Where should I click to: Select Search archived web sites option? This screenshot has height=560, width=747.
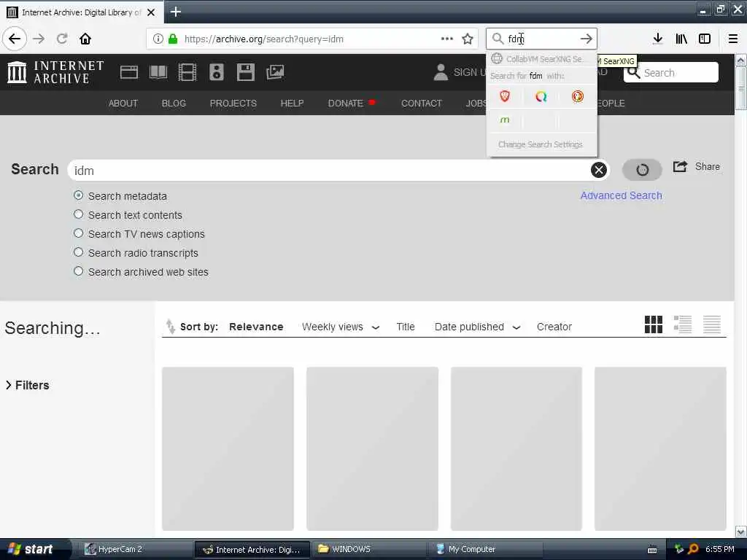[x=79, y=271]
